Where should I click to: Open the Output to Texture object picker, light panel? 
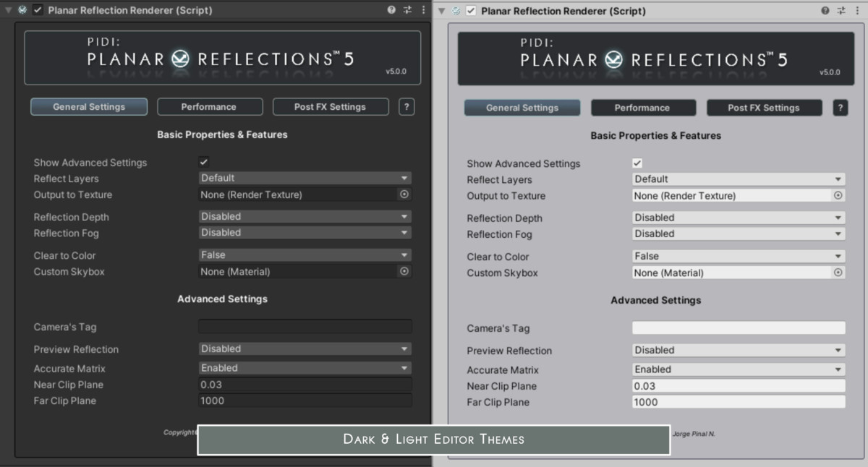838,195
